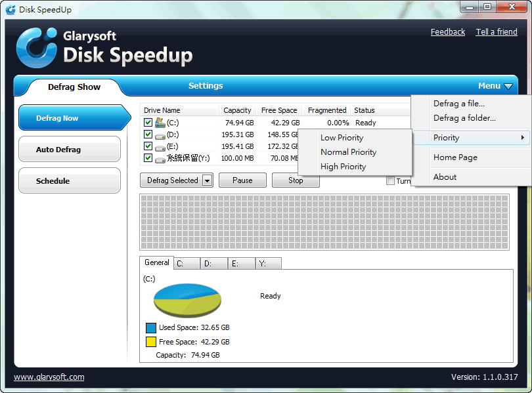Uncheck the C: drive checkbox
The image size is (532, 393).
148,122
